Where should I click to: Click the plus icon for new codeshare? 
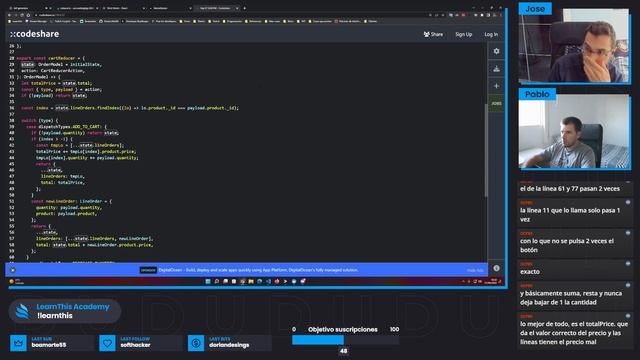click(x=496, y=86)
